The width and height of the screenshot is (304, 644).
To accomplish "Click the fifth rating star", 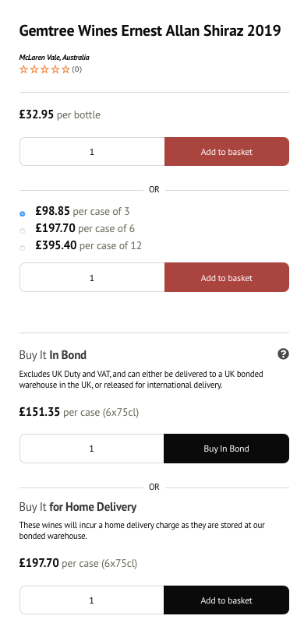I will coord(65,69).
